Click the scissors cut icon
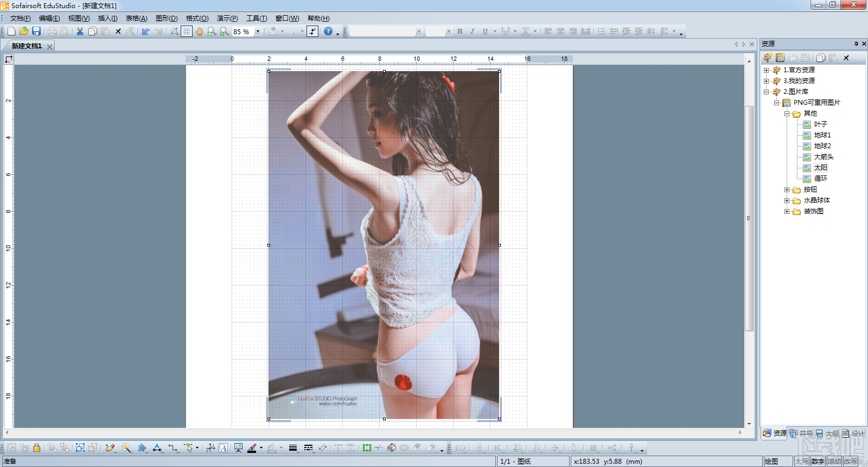Screen dimensions: 868x467 pyautogui.click(x=80, y=31)
